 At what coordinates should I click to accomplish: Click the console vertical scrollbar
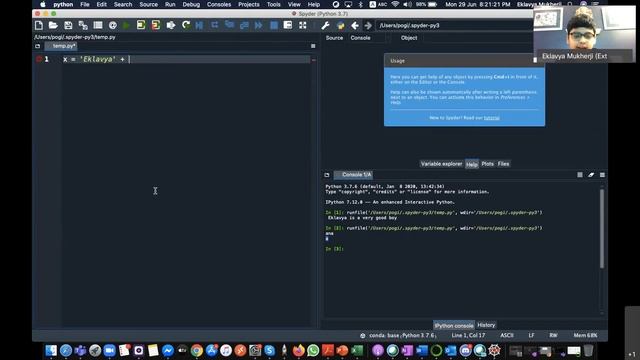(x=602, y=229)
